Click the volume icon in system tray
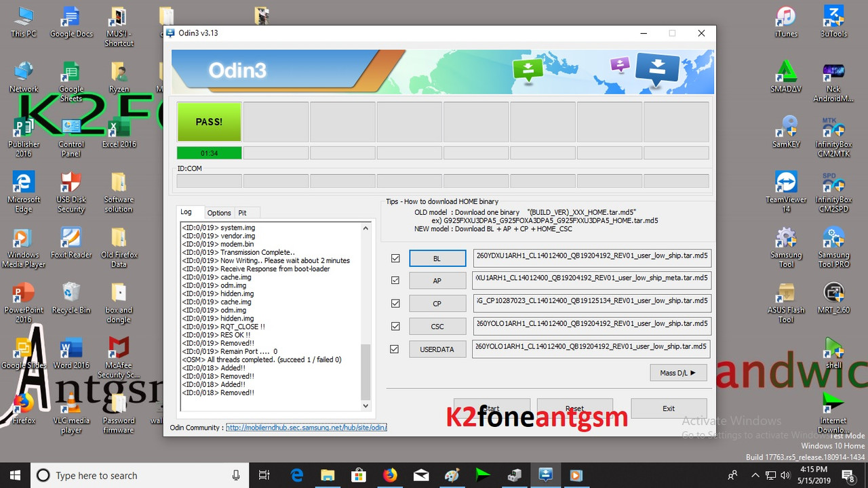868x488 pixels. (x=785, y=475)
